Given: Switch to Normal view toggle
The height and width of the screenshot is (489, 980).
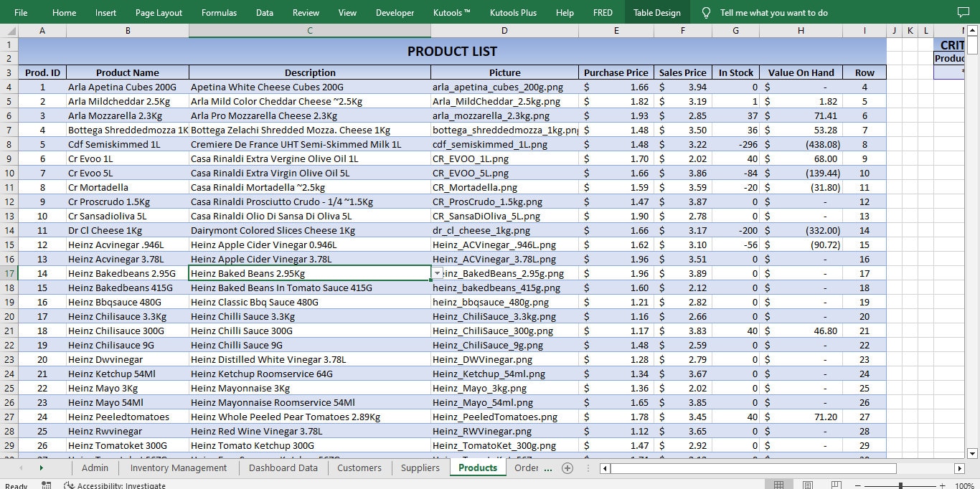Looking at the screenshot, I should [x=779, y=485].
